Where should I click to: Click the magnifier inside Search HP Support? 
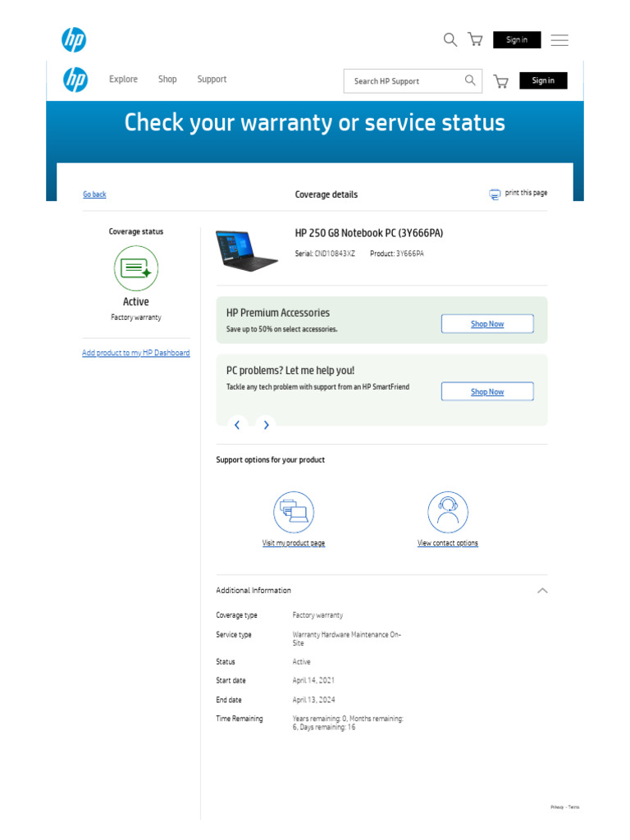click(x=470, y=80)
